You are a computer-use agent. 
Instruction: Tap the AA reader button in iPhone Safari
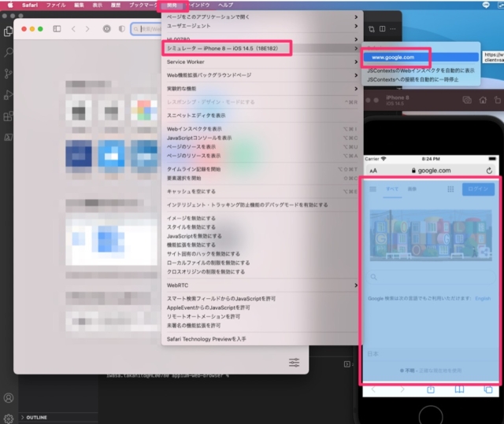(x=372, y=171)
